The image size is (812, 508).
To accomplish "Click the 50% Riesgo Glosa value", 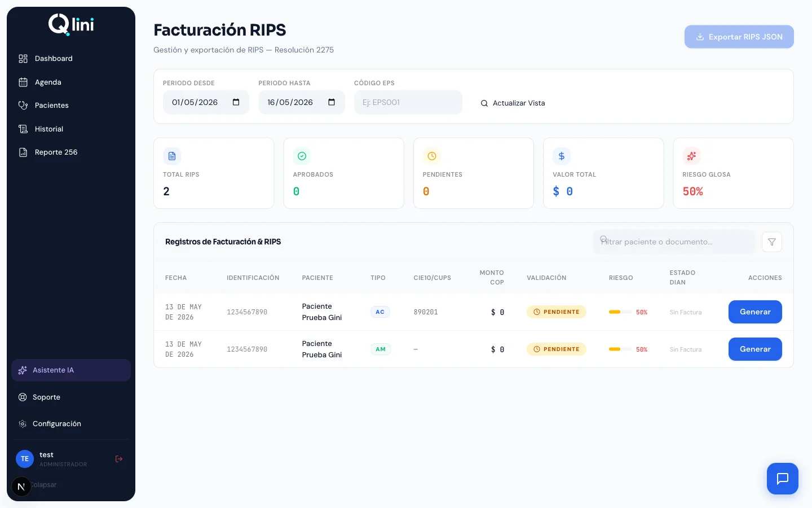I will click(693, 191).
